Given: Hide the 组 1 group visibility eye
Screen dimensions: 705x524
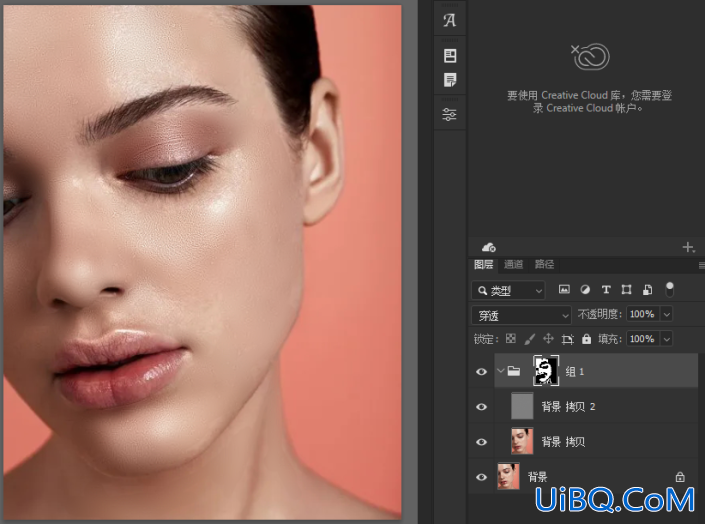Looking at the screenshot, I should coord(481,372).
